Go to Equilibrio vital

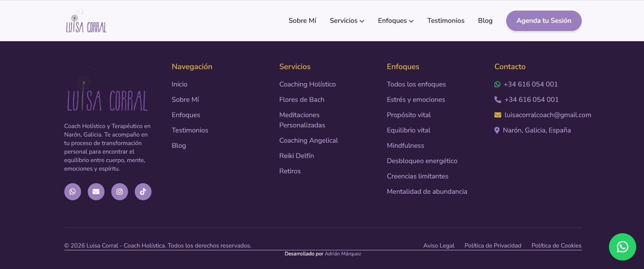408,130
